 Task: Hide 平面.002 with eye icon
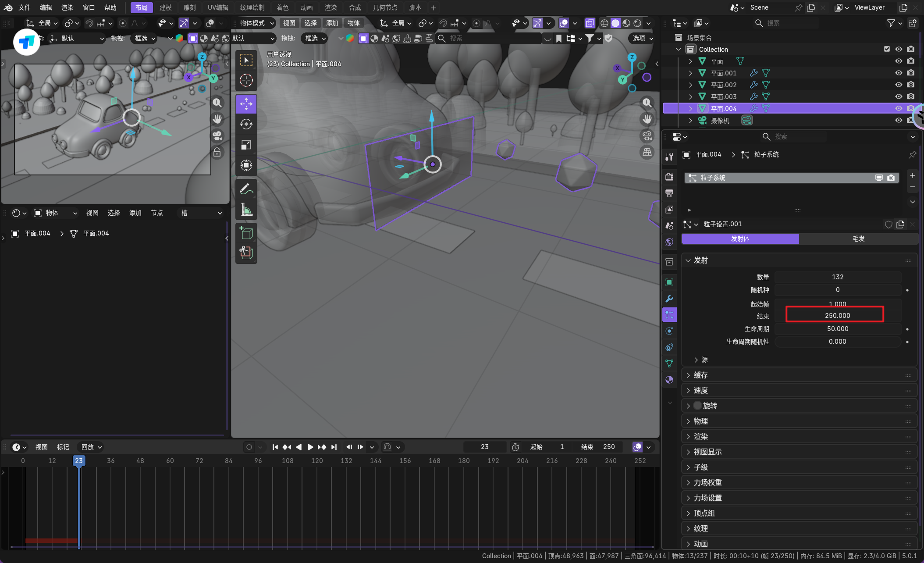pos(899,85)
